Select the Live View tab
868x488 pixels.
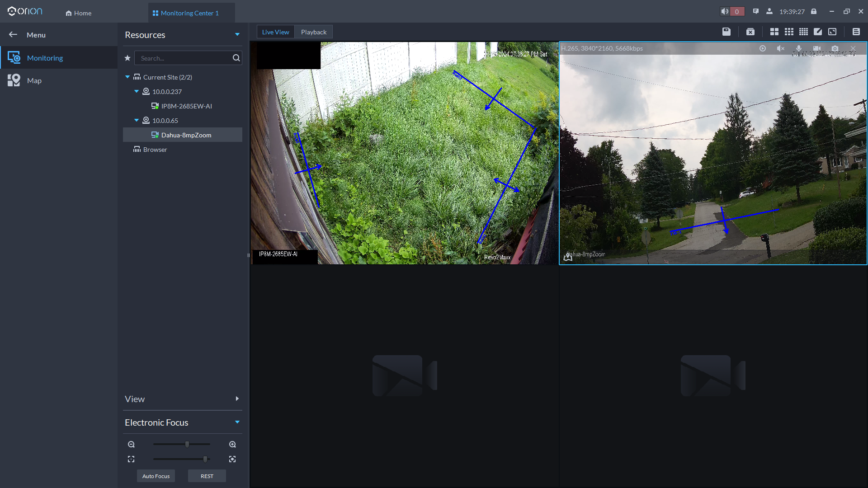[275, 32]
